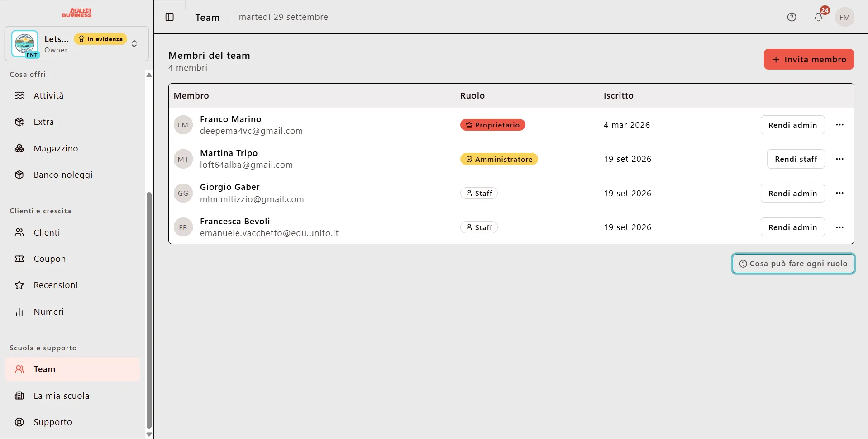Screen dimensions: 868x439
Task: Click the Proprietario role badge
Action: [x=492, y=125]
